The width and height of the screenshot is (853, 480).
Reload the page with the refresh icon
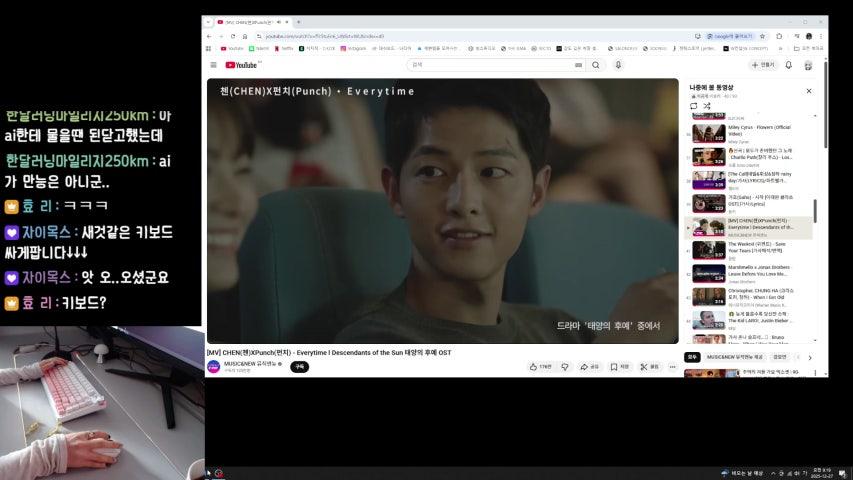click(x=233, y=36)
